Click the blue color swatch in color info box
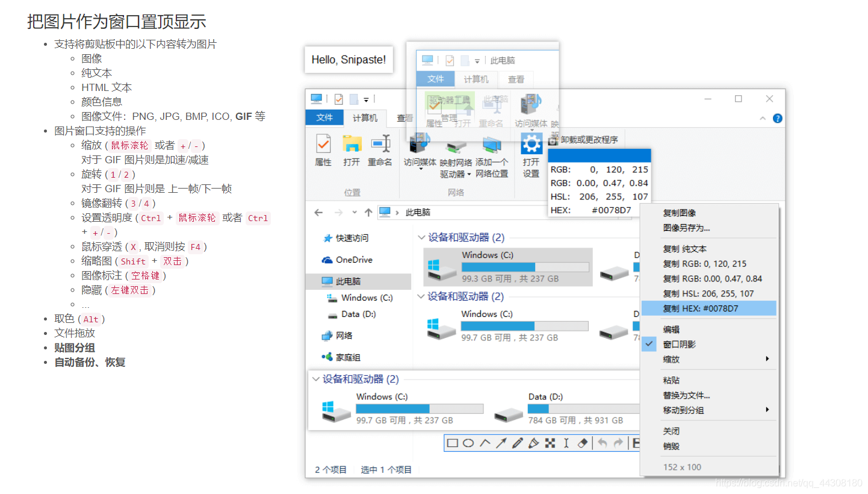Image resolution: width=868 pixels, height=494 pixels. [x=599, y=155]
